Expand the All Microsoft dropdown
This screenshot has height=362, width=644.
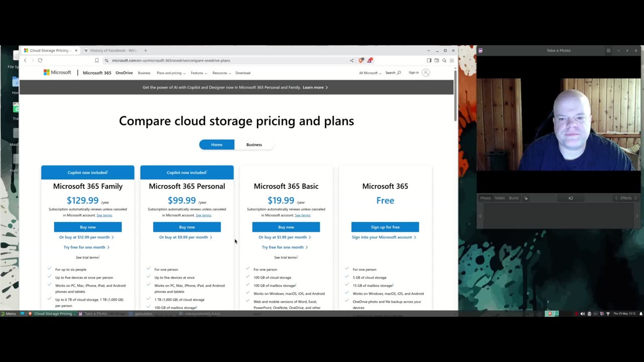tap(370, 73)
